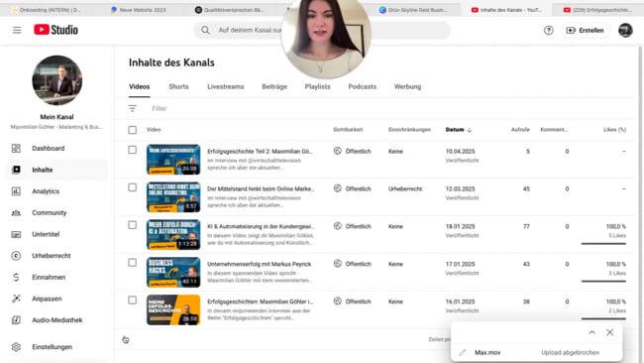Click the channel profile picture in sidebar
This screenshot has width=644, height=363.
(x=57, y=80)
